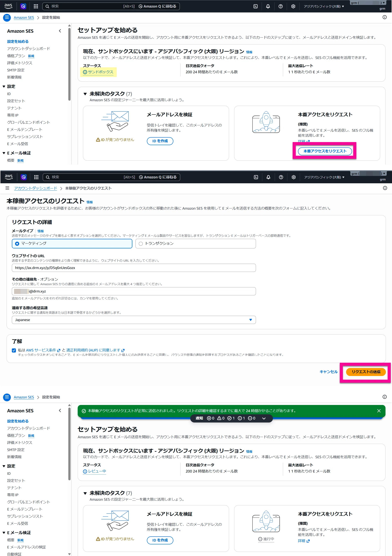Click the warning triangle icon in 通知 bar
The height and width of the screenshot is (556, 392).
[x=219, y=418]
